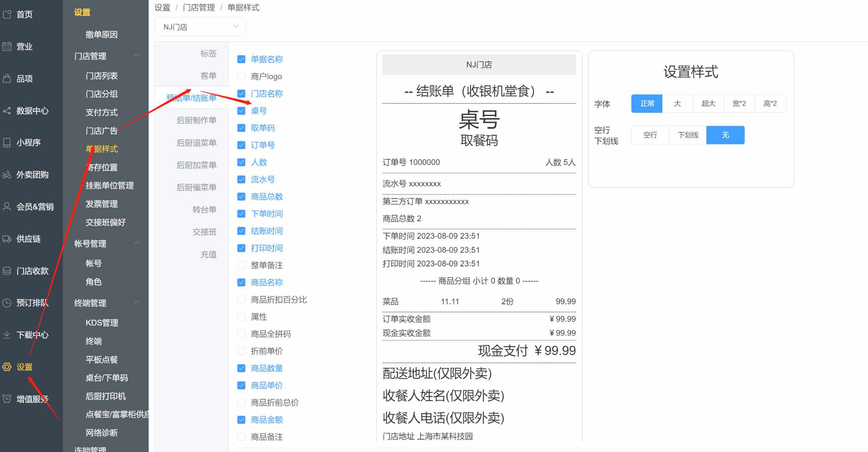Click 门店管理 in the breadcrumb
This screenshot has width=868, height=452.
199,8
